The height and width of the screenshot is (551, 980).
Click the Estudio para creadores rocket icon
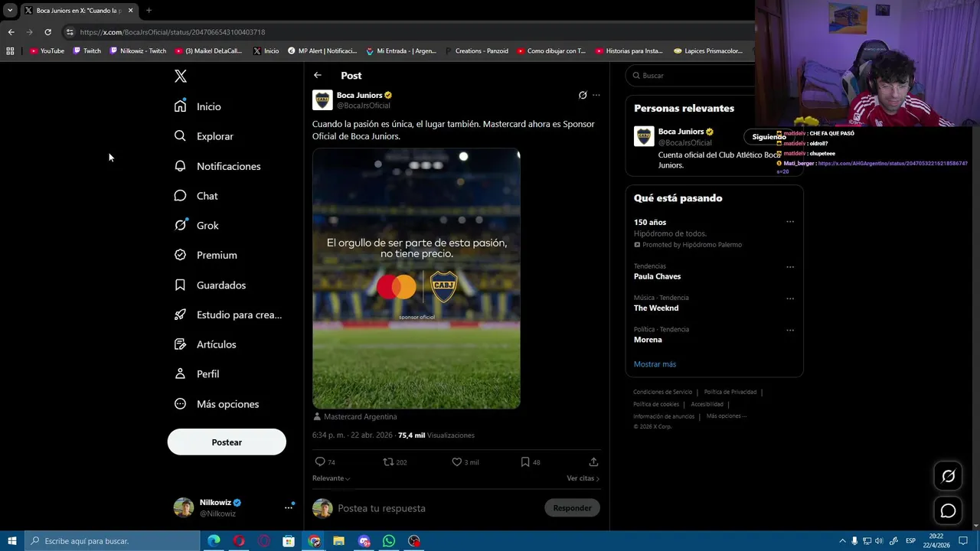click(180, 315)
